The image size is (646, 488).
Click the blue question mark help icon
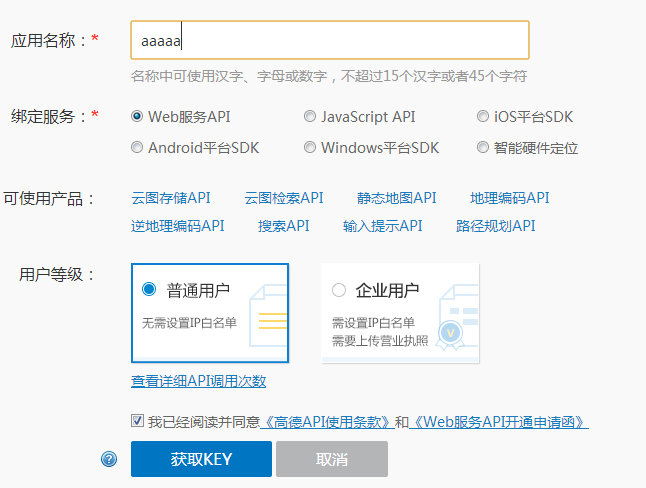click(109, 459)
